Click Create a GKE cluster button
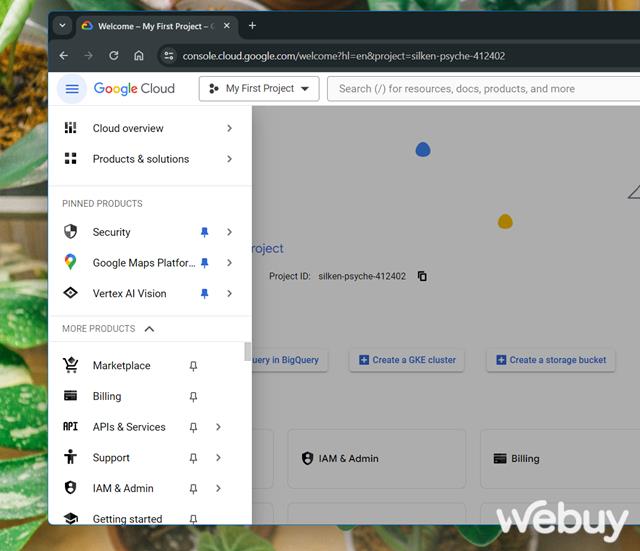The height and width of the screenshot is (551, 640). (407, 360)
